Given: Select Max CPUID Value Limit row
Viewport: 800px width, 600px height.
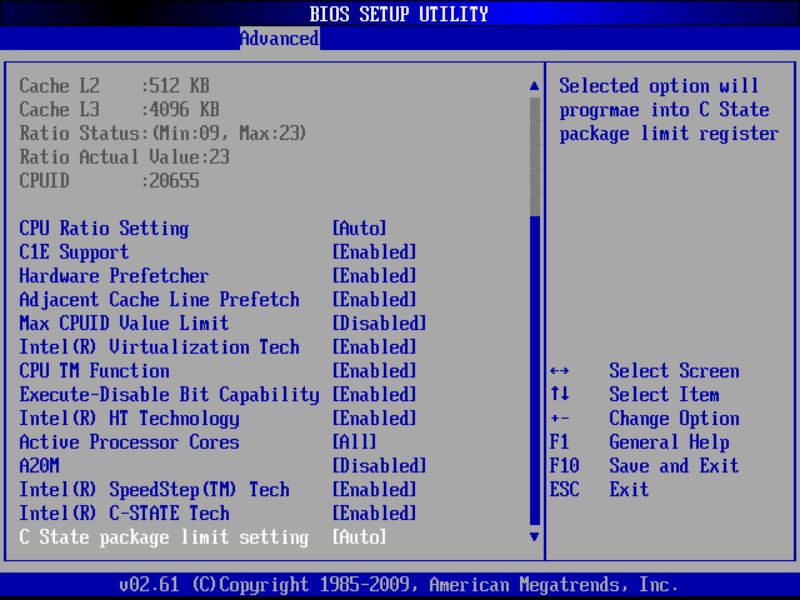Looking at the screenshot, I should [x=124, y=323].
